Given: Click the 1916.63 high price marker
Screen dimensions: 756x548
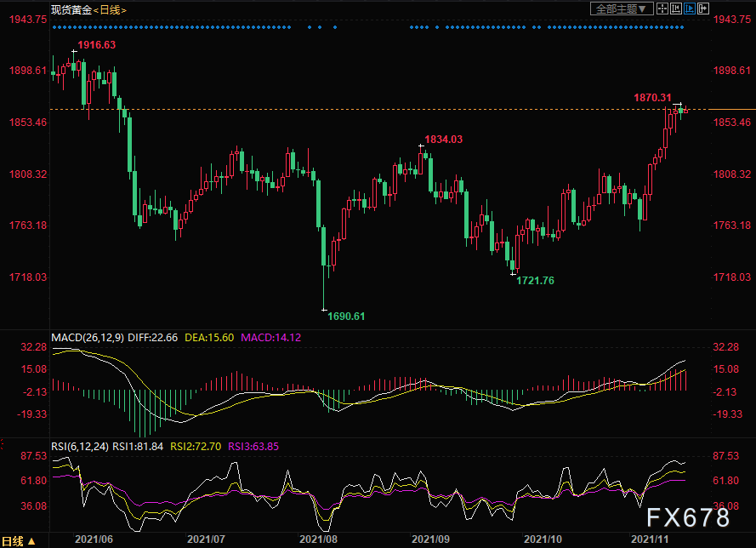Looking at the screenshot, I should tap(96, 45).
